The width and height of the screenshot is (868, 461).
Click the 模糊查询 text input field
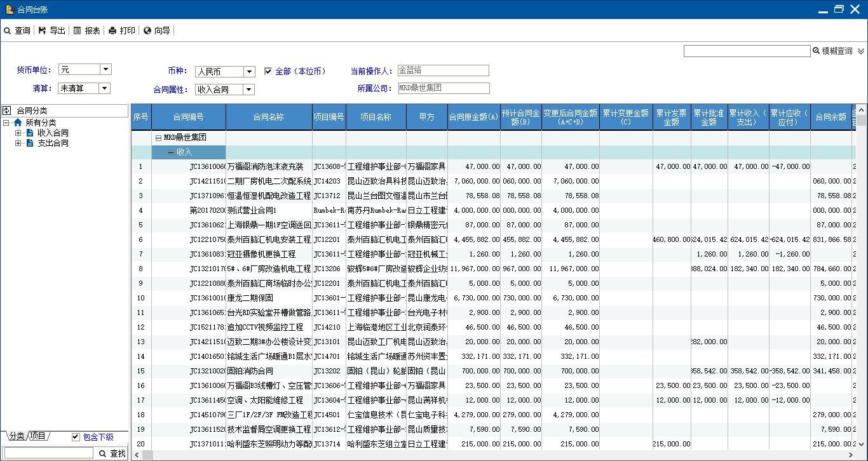pos(747,51)
